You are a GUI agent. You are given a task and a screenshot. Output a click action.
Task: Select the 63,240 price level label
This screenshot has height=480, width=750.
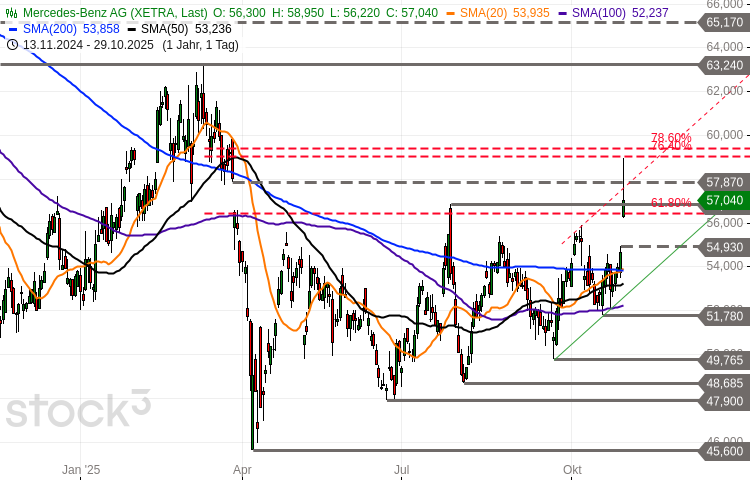(725, 65)
